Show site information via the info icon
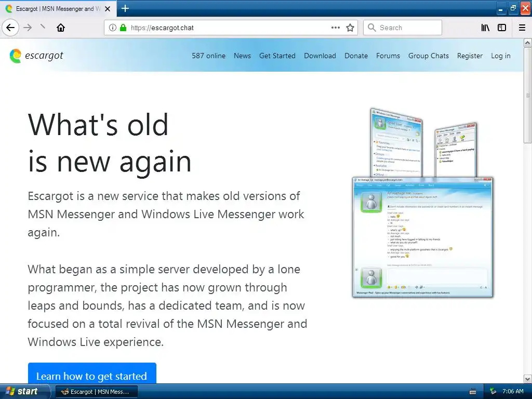The height and width of the screenshot is (399, 532). (113, 28)
